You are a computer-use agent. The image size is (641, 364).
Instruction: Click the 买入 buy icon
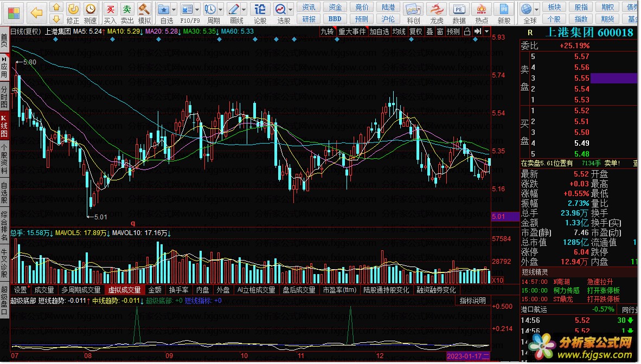click(110, 9)
